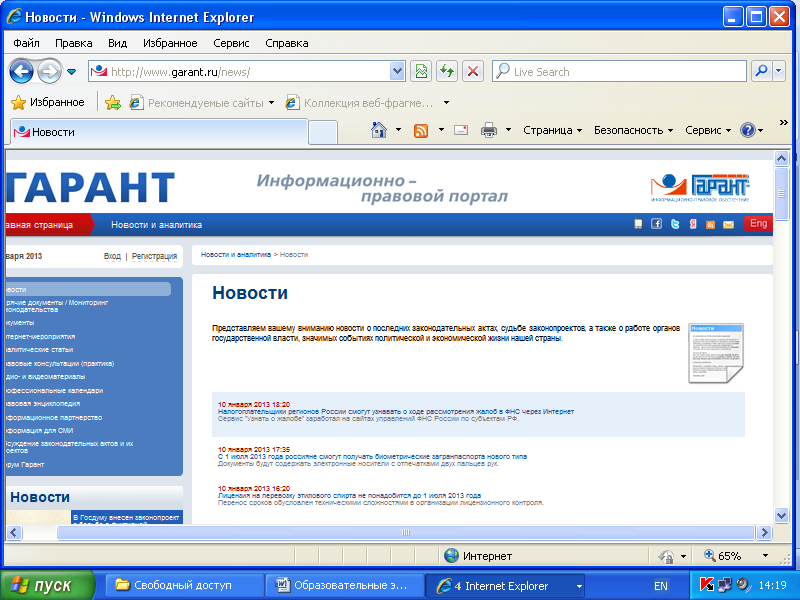This screenshot has width=800, height=600.
Task: Select Правовая энциклопедия in sidebar
Action: tap(43, 404)
